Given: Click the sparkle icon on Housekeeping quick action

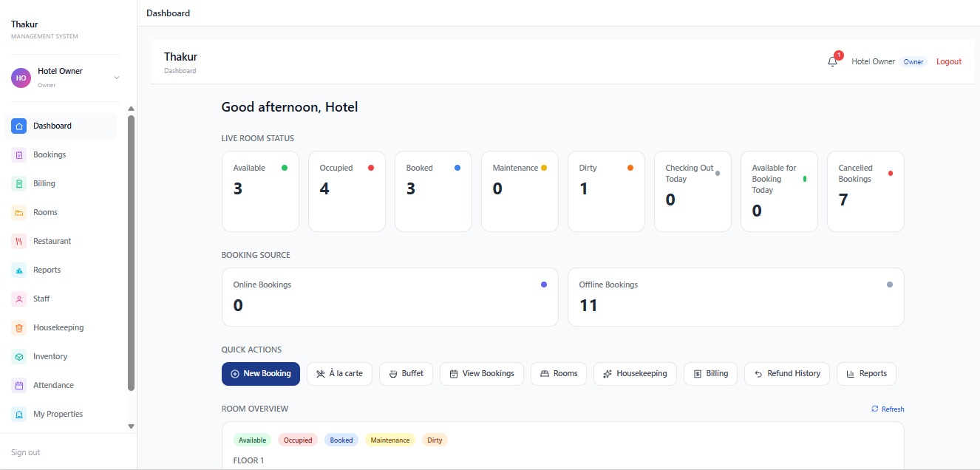Looking at the screenshot, I should click(608, 374).
